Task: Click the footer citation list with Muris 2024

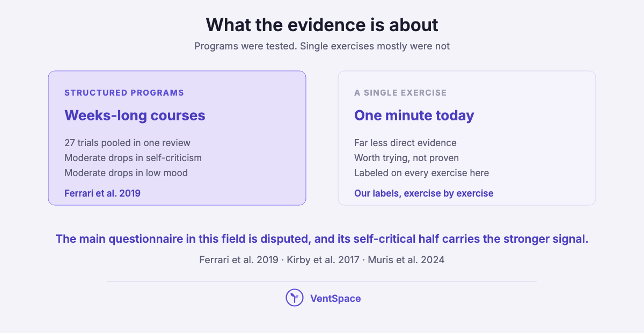Action: [322, 260]
